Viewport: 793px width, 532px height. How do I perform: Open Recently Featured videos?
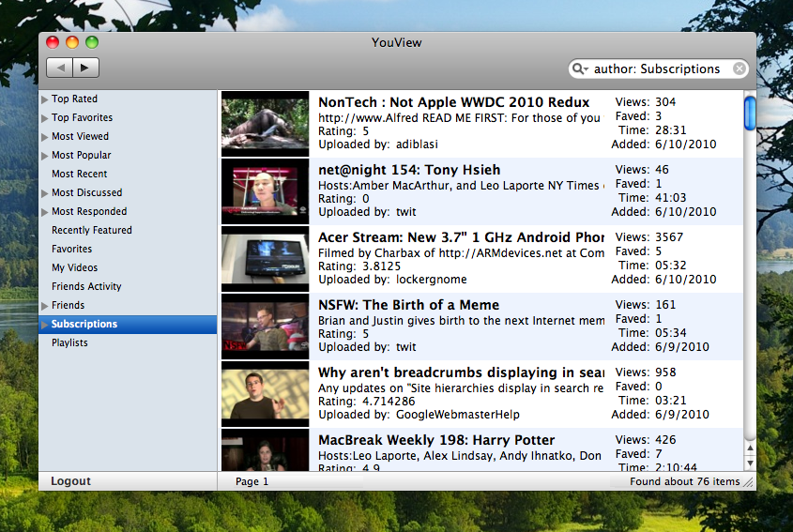pyautogui.click(x=92, y=230)
